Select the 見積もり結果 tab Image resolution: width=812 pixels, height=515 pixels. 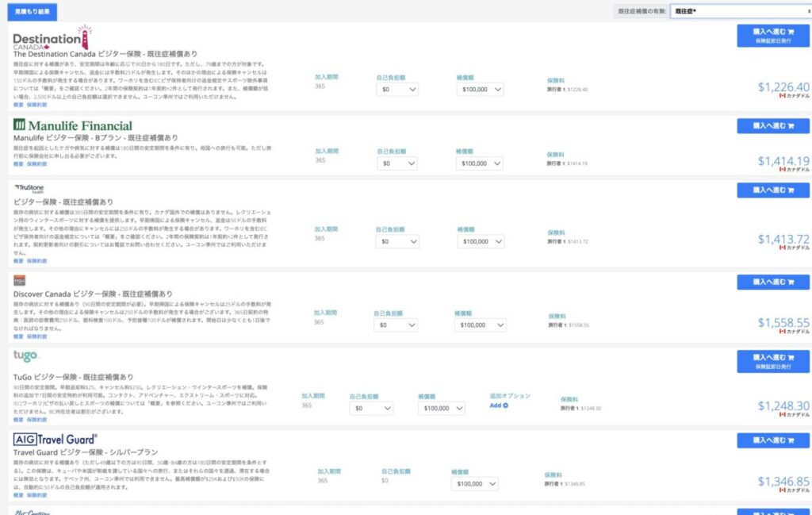click(32, 11)
